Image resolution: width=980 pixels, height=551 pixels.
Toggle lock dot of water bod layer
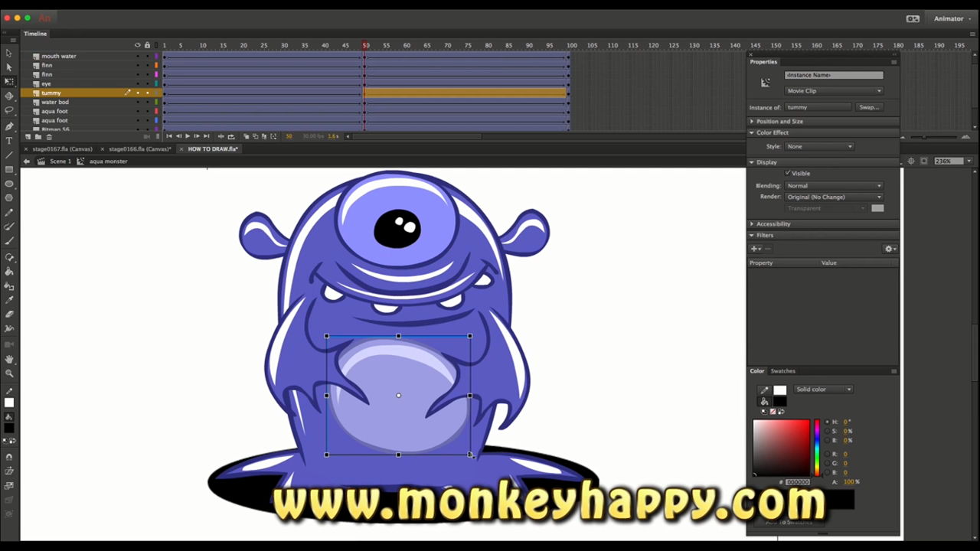point(147,102)
